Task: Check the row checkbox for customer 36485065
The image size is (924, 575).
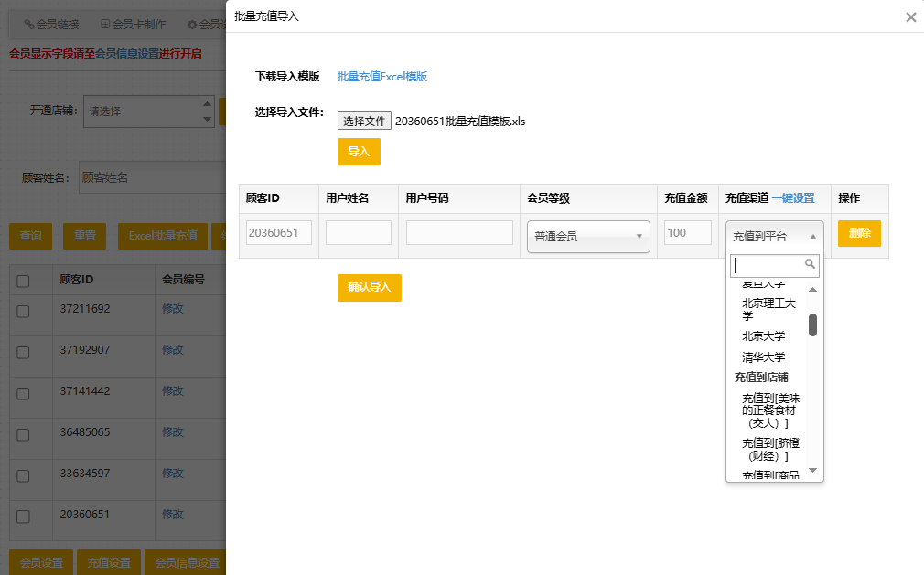Action: coord(23,435)
